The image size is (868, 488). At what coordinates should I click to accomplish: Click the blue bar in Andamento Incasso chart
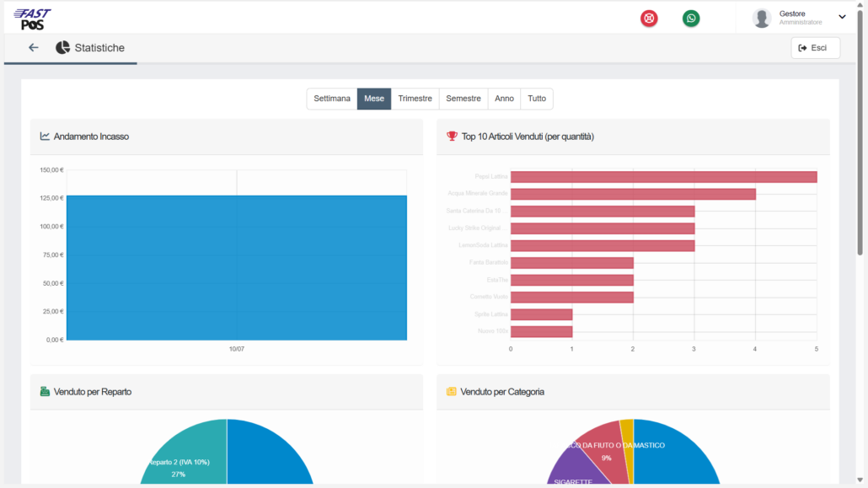[236, 267]
